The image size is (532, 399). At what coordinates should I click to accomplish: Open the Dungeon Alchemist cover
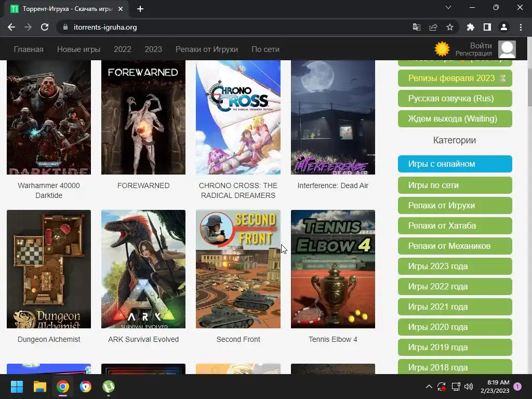[49, 269]
